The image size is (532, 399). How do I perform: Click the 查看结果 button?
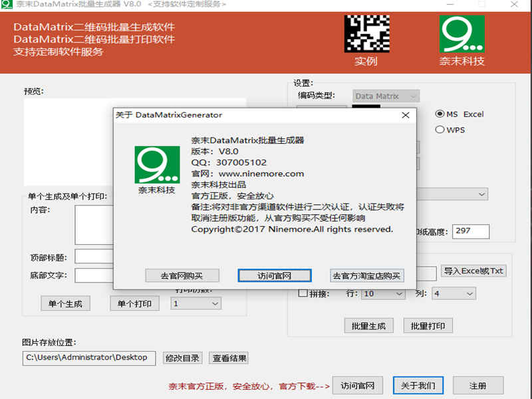tap(229, 358)
